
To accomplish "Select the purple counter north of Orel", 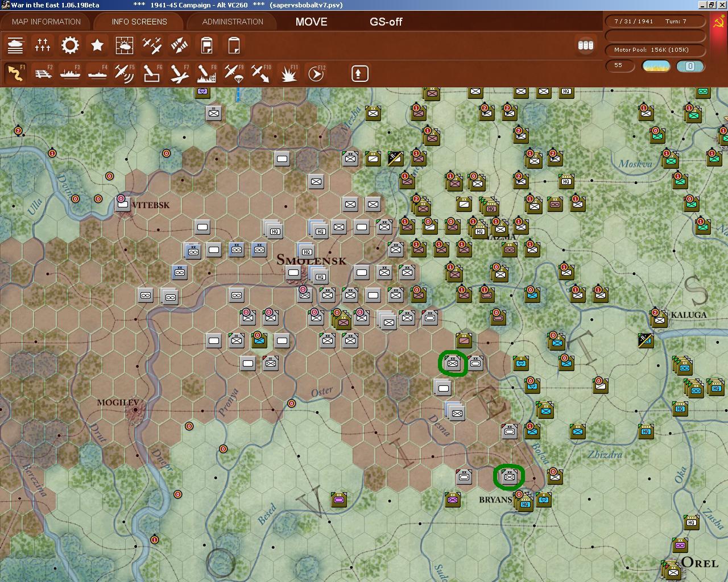I will [680, 545].
